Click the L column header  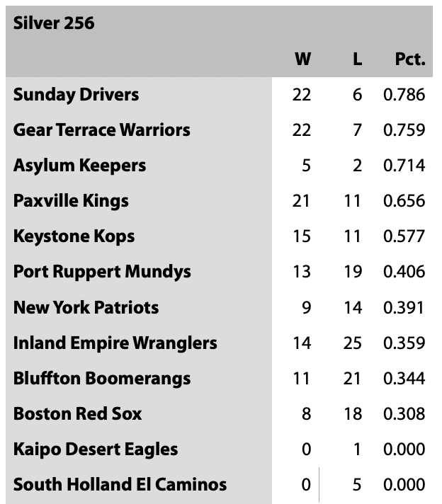(x=357, y=59)
